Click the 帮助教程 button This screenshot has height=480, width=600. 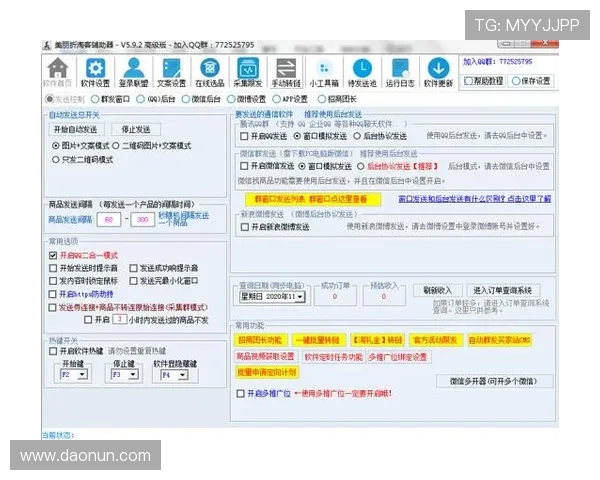484,81
